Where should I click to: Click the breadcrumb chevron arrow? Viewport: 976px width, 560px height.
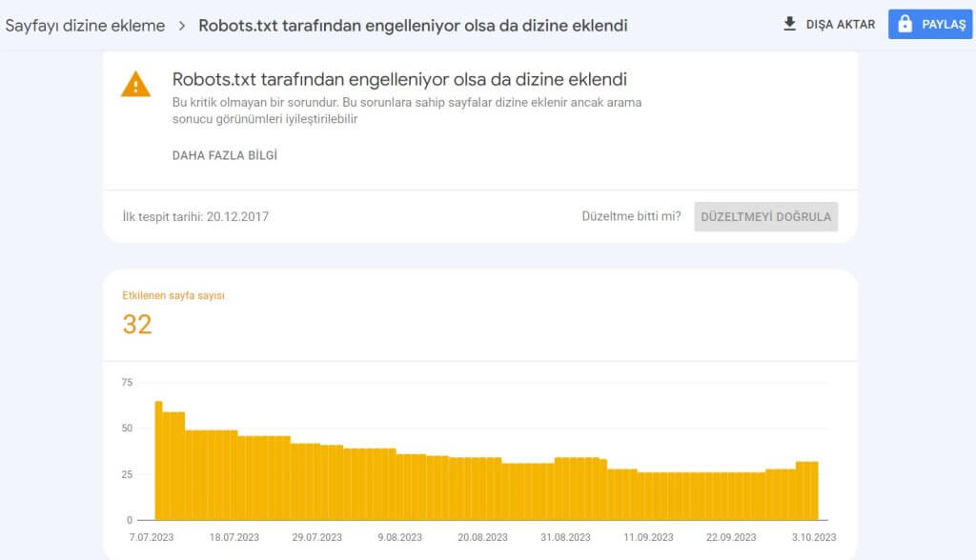[x=182, y=26]
